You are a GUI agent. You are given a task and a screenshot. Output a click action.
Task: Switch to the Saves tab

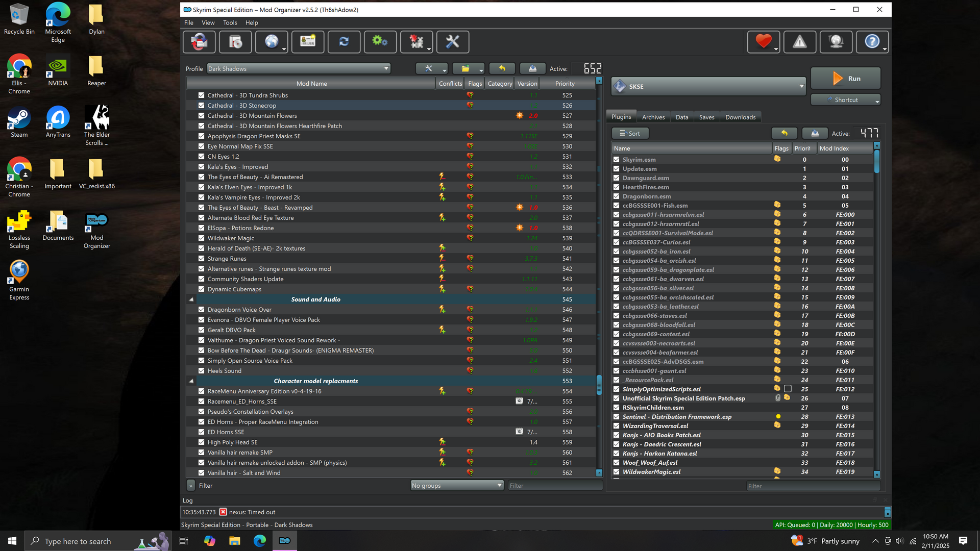click(x=706, y=117)
